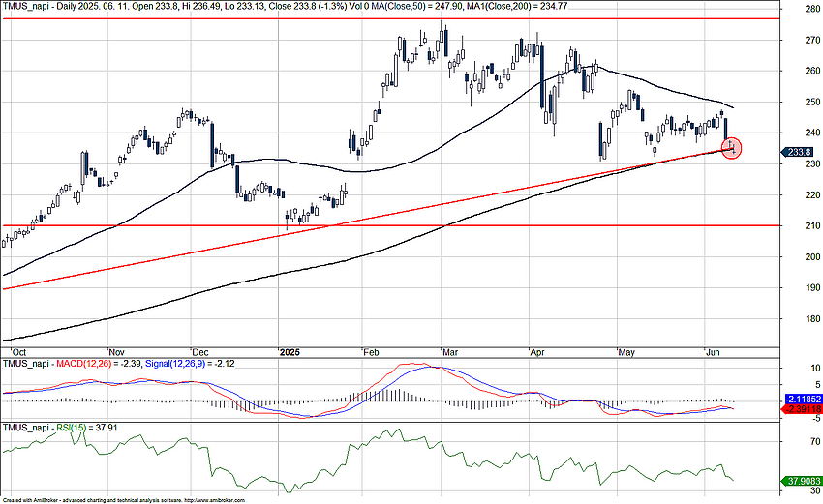Click the 270 price axis label
Viewport: 823px width, 504px height.
click(x=812, y=40)
